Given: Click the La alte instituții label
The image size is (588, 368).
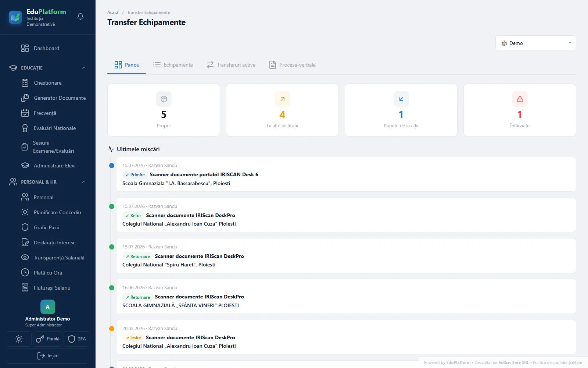Looking at the screenshot, I should pyautogui.click(x=283, y=126).
